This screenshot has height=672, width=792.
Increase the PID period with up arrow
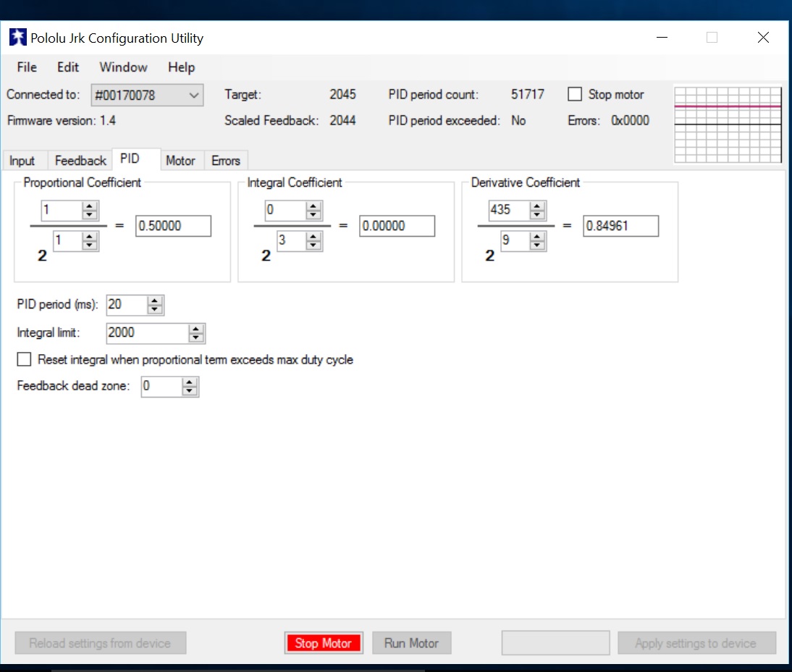click(154, 301)
